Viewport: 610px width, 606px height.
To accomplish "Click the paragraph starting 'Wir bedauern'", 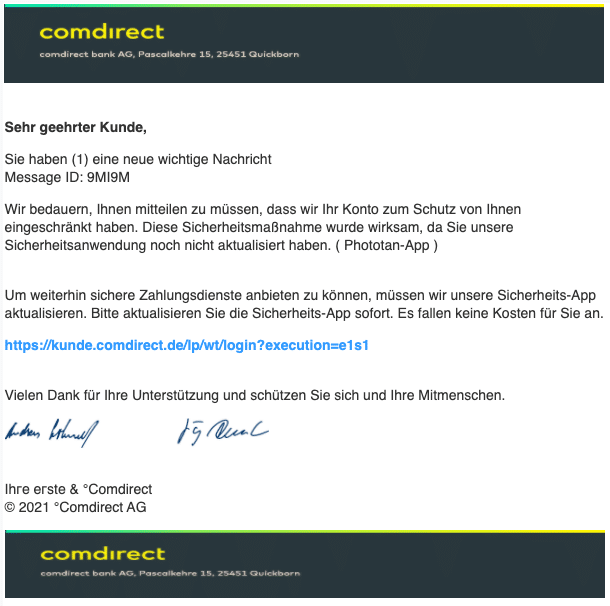I will 263,228.
